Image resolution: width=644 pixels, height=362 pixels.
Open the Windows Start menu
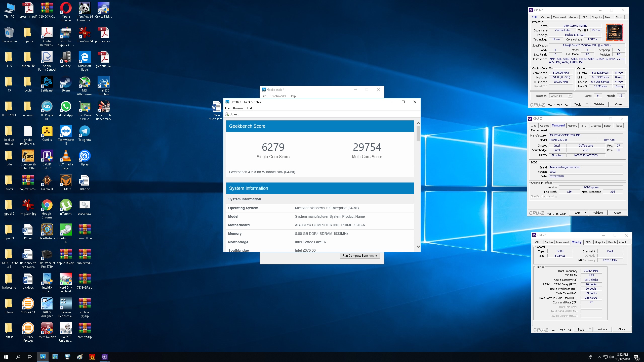(x=6, y=357)
